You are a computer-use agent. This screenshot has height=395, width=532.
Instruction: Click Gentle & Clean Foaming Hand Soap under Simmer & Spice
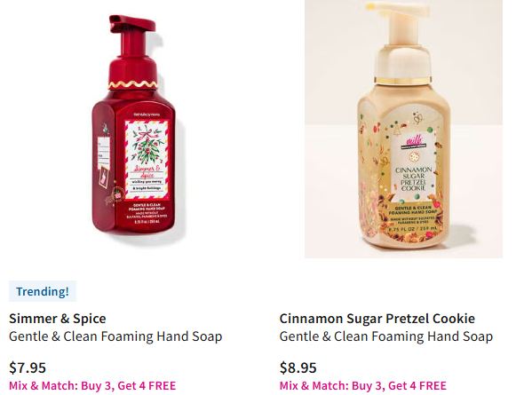point(115,336)
